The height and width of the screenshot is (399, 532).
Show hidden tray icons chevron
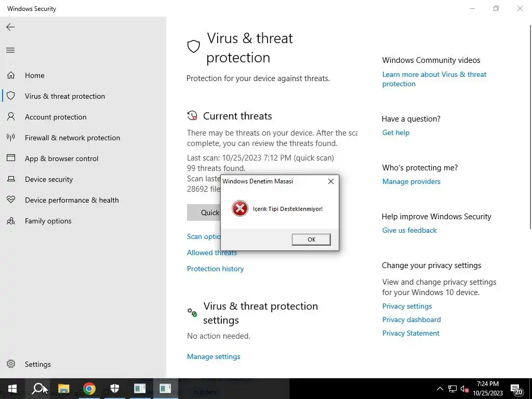(x=440, y=389)
